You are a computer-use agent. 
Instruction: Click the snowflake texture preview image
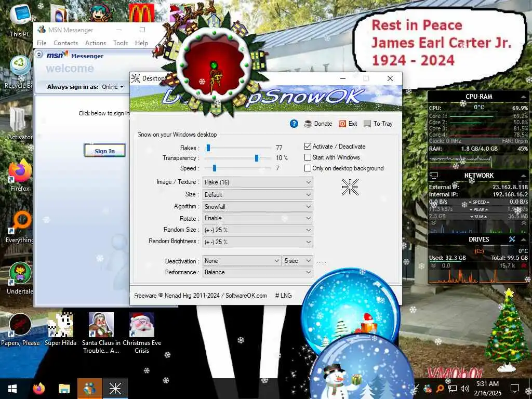coord(350,187)
